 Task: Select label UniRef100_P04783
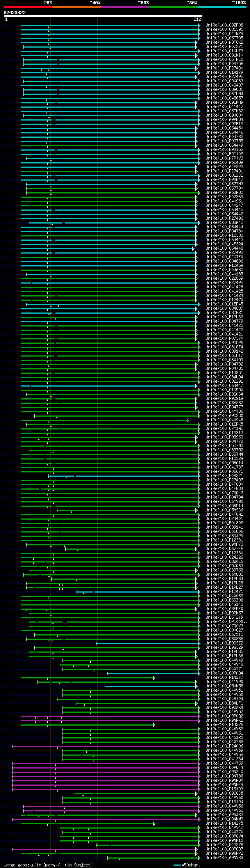[224, 137]
